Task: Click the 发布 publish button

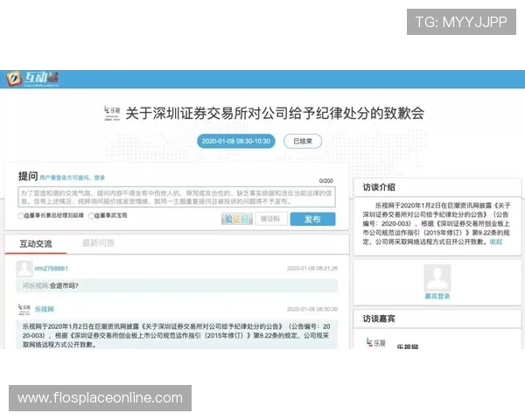Action: point(312,219)
